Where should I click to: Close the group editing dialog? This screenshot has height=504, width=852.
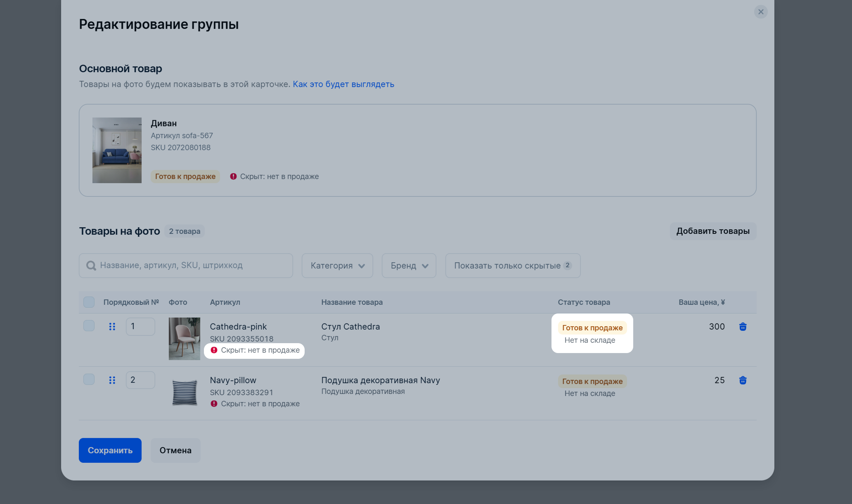tap(761, 12)
